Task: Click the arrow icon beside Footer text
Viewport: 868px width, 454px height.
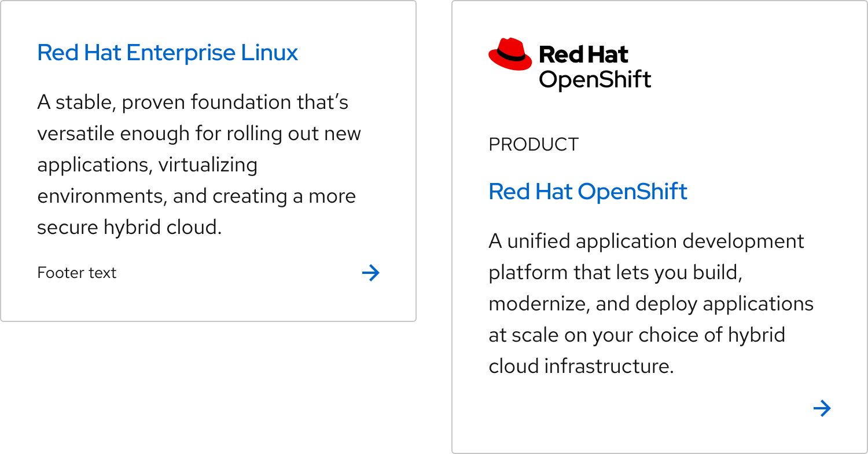Action: click(370, 273)
